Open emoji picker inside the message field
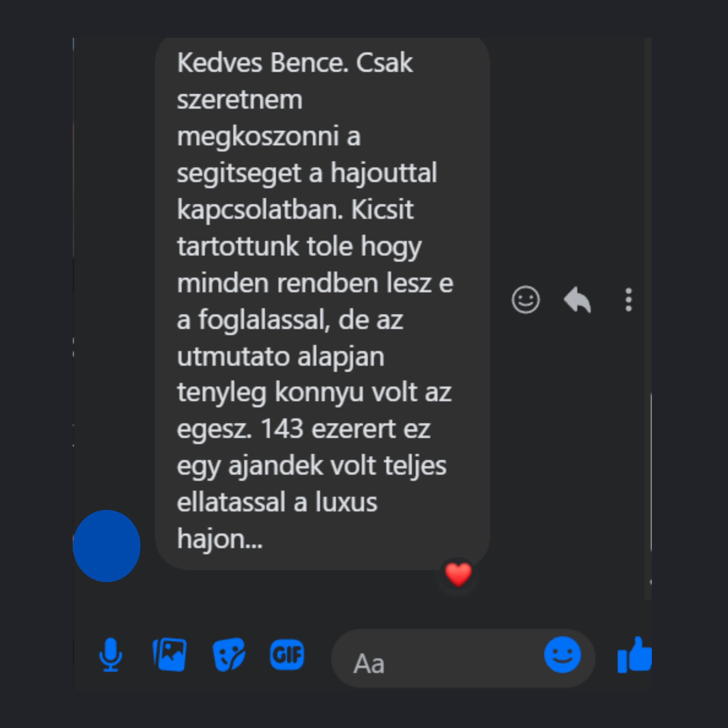This screenshot has width=728, height=728. (562, 655)
